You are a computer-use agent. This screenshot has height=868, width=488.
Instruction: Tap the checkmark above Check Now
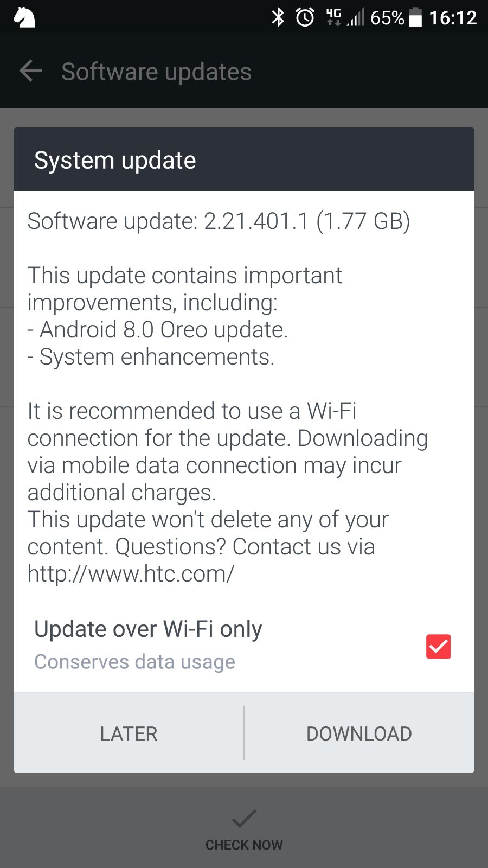pyautogui.click(x=244, y=819)
